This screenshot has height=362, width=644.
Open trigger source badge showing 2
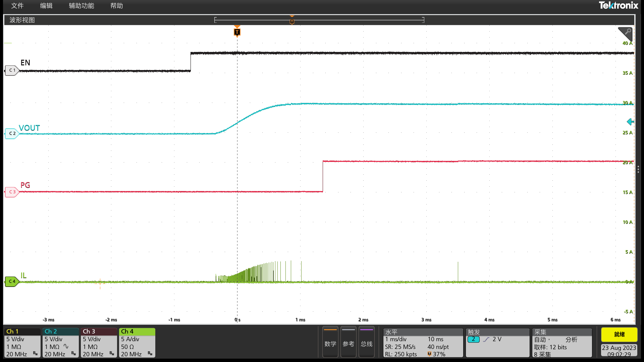pos(474,339)
